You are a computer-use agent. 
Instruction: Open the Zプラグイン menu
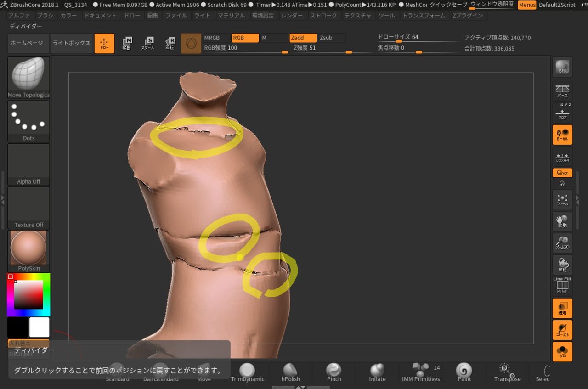(x=468, y=15)
